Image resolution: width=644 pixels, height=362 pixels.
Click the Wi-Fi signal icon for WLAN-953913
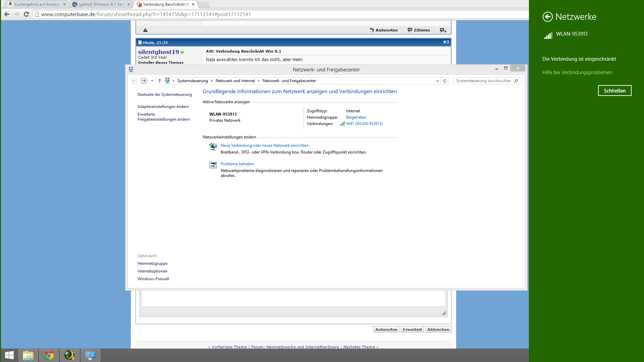click(548, 36)
